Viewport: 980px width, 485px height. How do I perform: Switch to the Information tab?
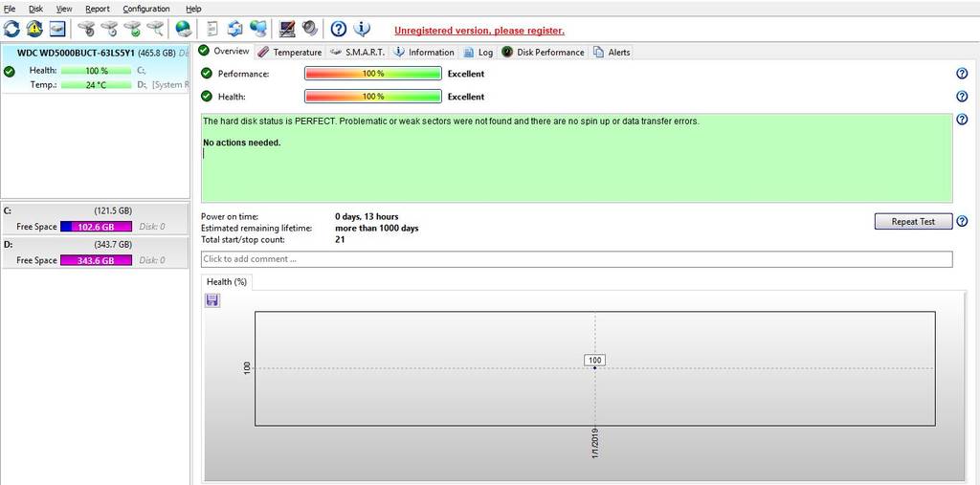[424, 52]
